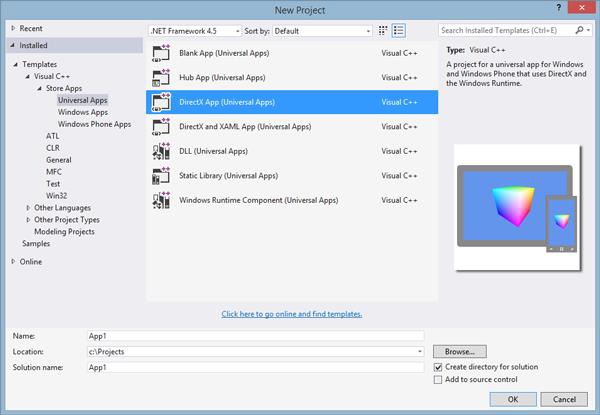
Task: Select the CLR category
Action: click(53, 148)
